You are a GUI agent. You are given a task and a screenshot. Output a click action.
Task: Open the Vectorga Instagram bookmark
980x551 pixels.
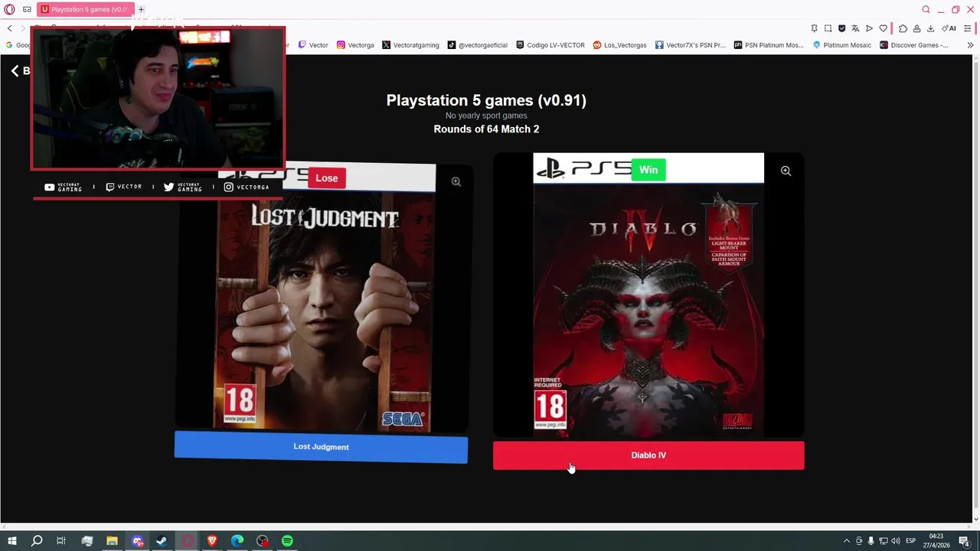pos(355,45)
